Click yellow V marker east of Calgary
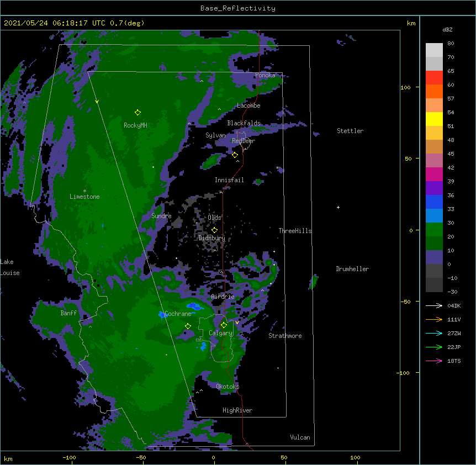The width and height of the screenshot is (476, 465). click(x=237, y=323)
